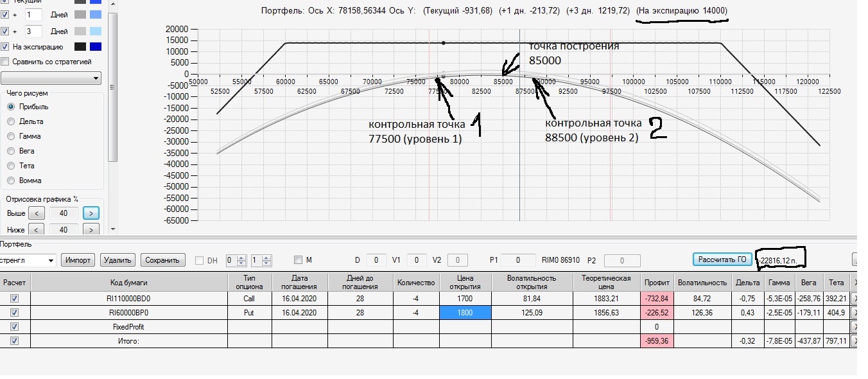This screenshot has height=379, width=868.
Task: Click the first DH spinner arrows
Action: point(241,260)
